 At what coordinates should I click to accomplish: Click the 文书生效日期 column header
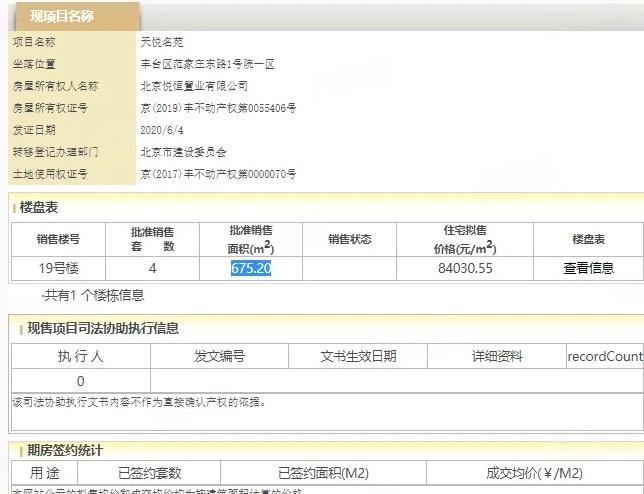358,356
